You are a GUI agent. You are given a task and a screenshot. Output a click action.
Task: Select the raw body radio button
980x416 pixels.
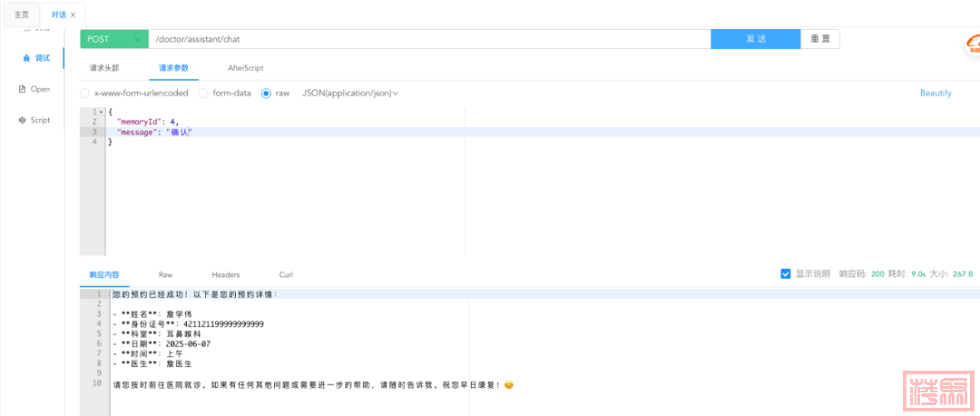[266, 93]
